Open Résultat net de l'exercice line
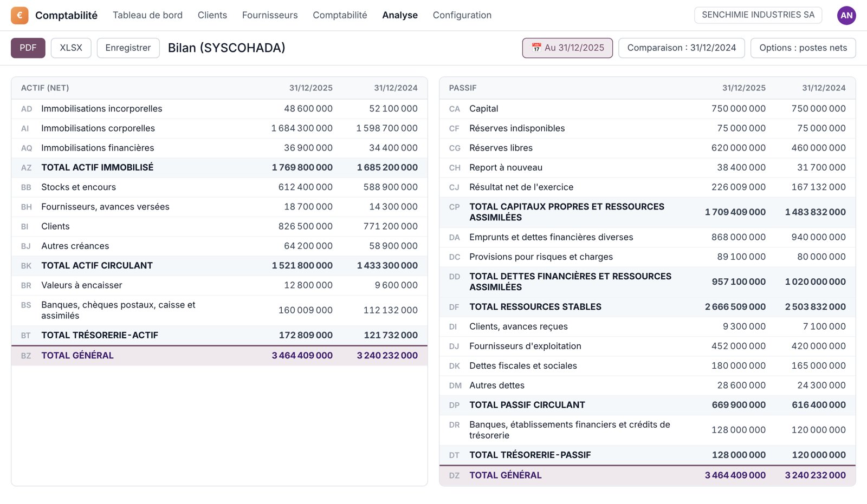 coord(648,187)
